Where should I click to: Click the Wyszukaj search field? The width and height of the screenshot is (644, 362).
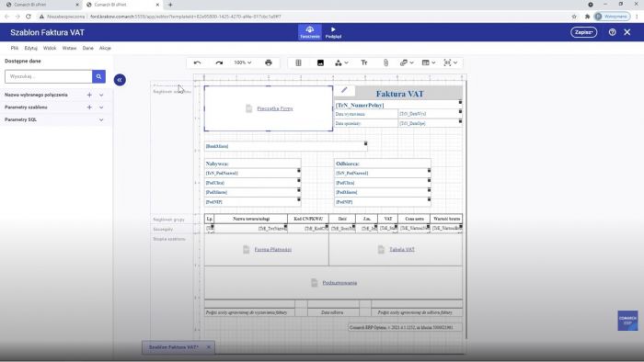(x=49, y=76)
